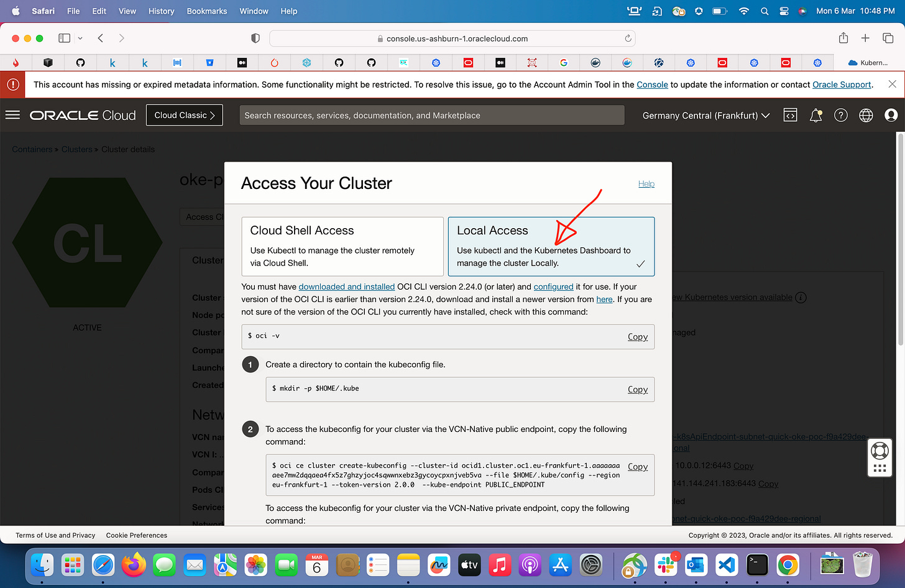Open macOS Control Center icon

click(784, 11)
